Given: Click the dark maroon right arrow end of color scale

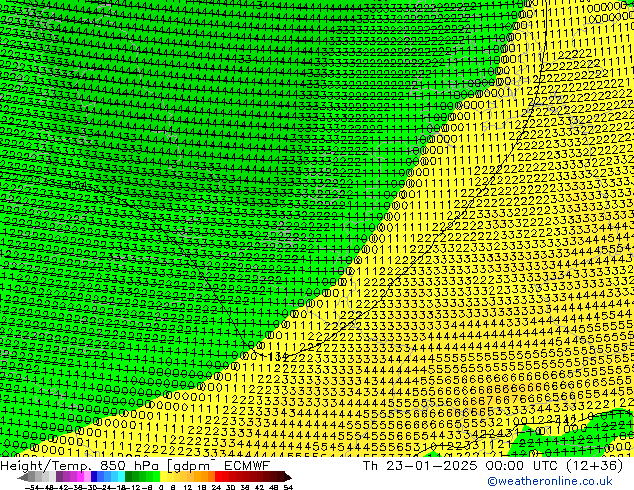Looking at the screenshot, I should 288,477.
